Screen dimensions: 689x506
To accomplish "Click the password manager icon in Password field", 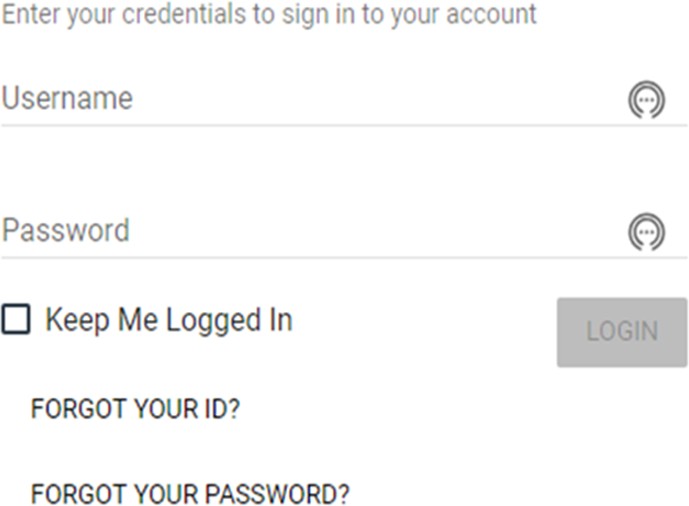I will (646, 232).
